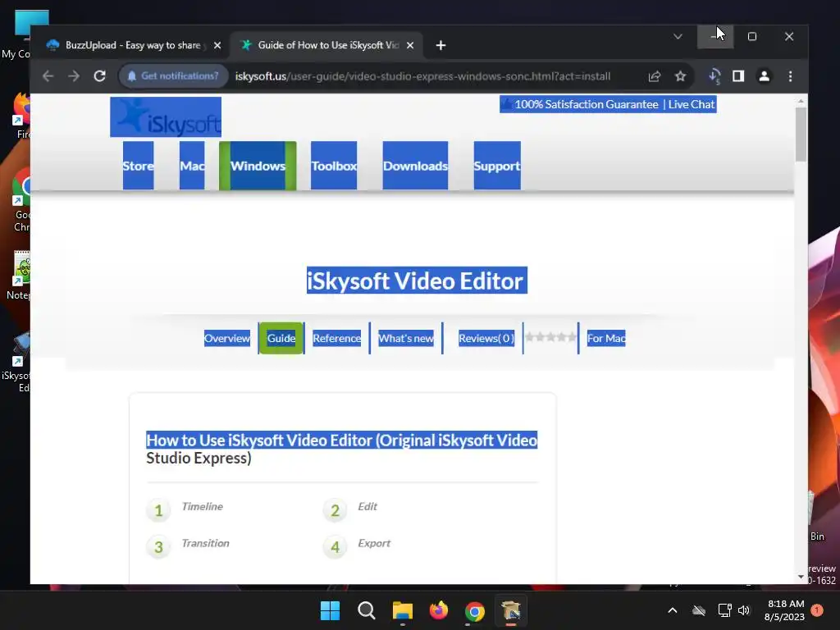Switch to the Reference tab
The image size is (840, 630).
[x=337, y=338]
